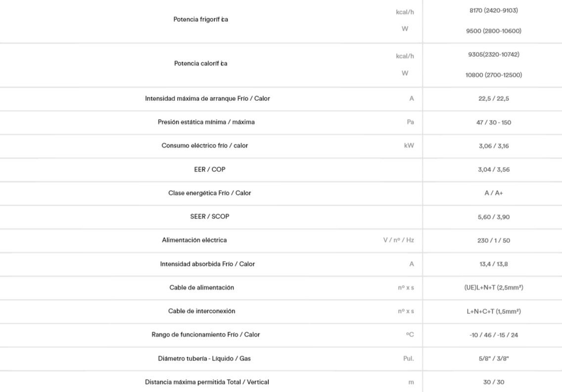Select the 5/8" / 3/8" pipe diameter value
Viewport: 562px width, 392px height.
[x=493, y=358]
